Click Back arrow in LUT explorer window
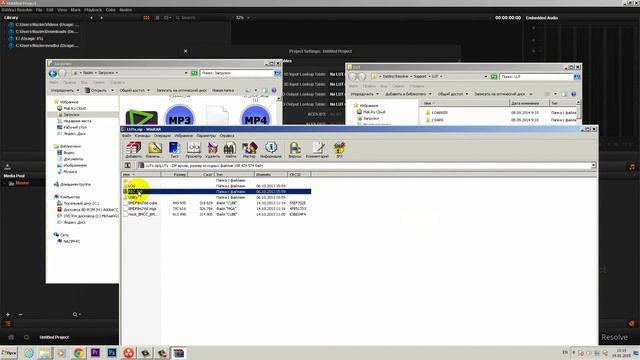Viewport: 640px width, 360px height. (x=353, y=77)
